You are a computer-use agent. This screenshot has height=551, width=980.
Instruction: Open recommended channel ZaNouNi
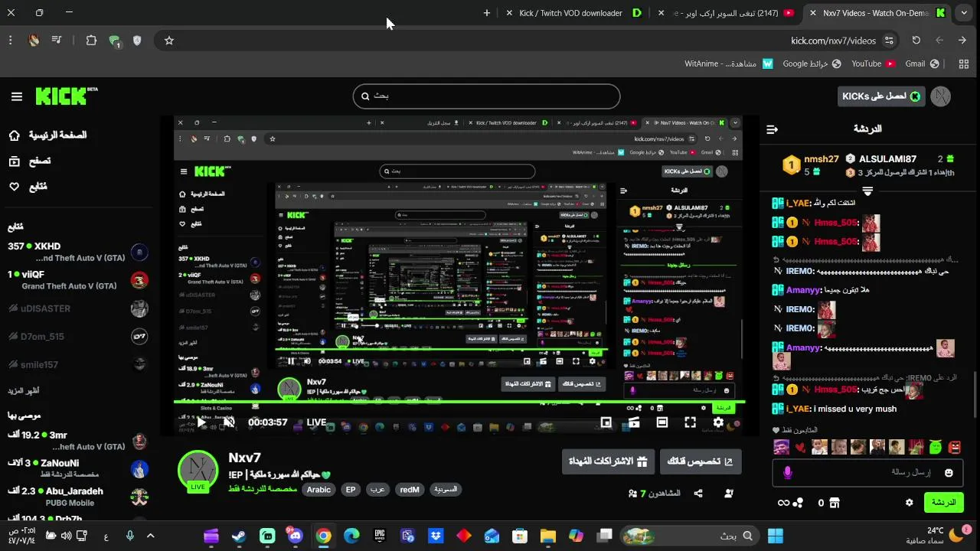coord(77,468)
